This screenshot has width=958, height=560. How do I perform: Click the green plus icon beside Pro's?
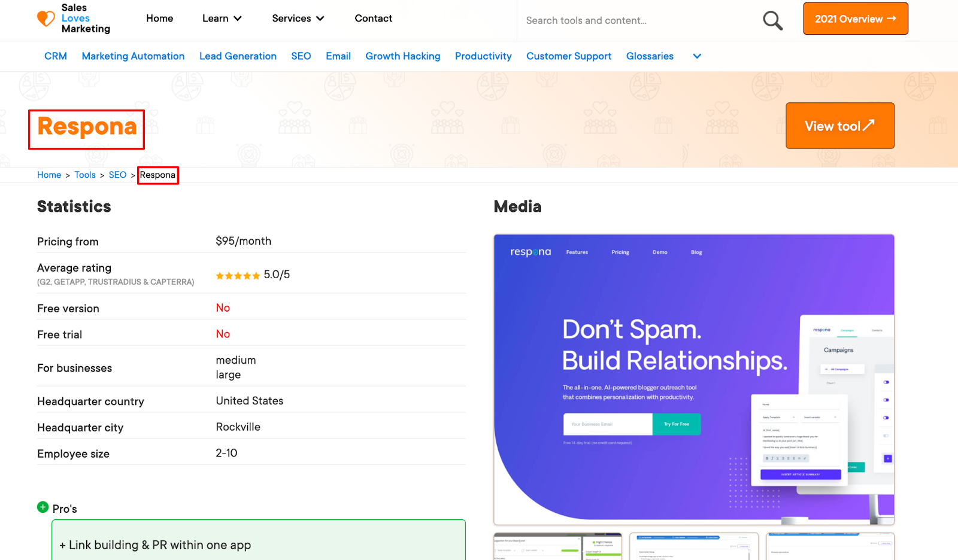(43, 507)
